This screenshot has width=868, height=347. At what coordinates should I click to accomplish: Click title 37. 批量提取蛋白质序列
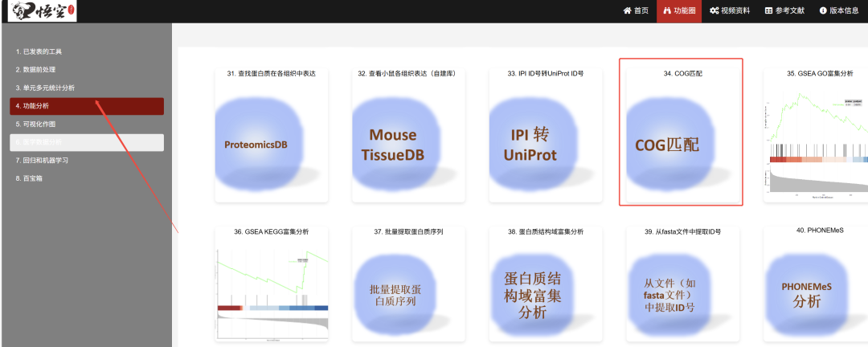408,232
